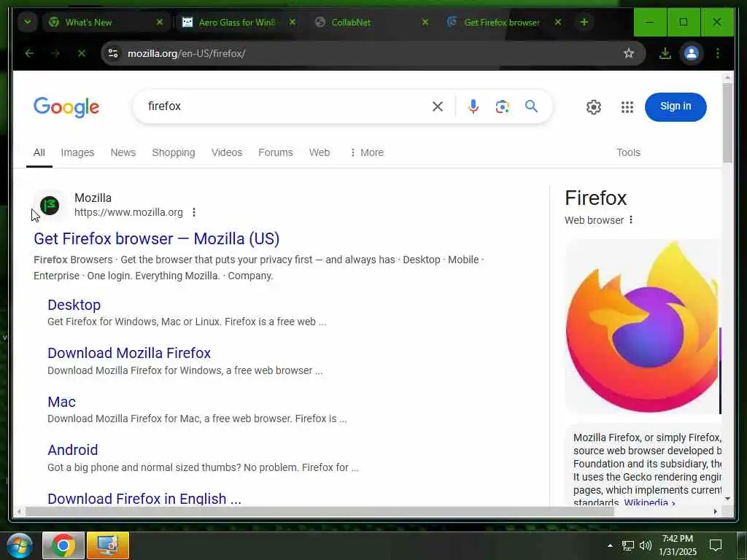Click the Sign in button
The image size is (747, 560).
click(x=676, y=106)
